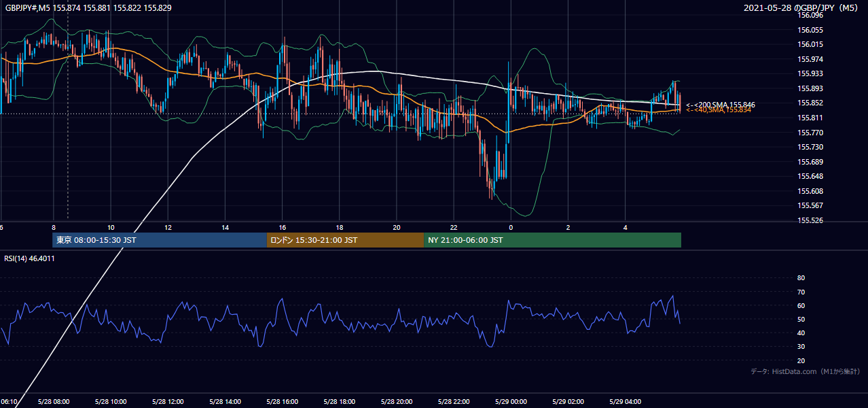Click price axis label 155.811
The image size is (868, 408).
click(810, 118)
